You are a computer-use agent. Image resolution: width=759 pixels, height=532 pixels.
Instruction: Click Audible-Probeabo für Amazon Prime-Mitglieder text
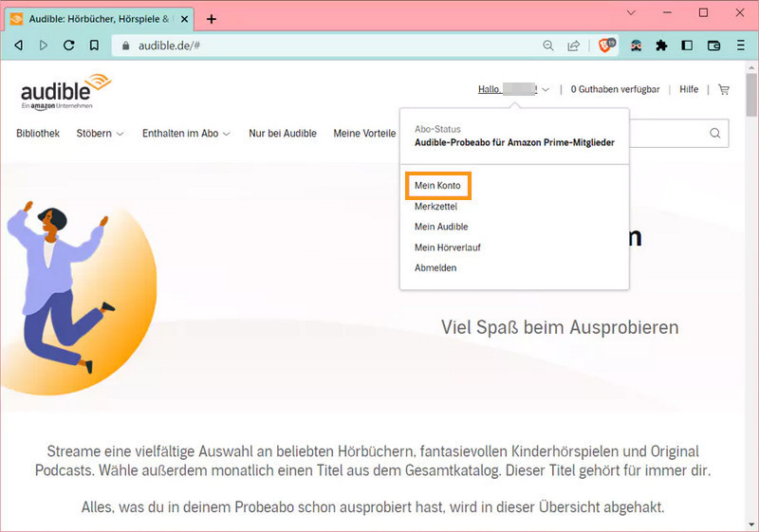[514, 142]
